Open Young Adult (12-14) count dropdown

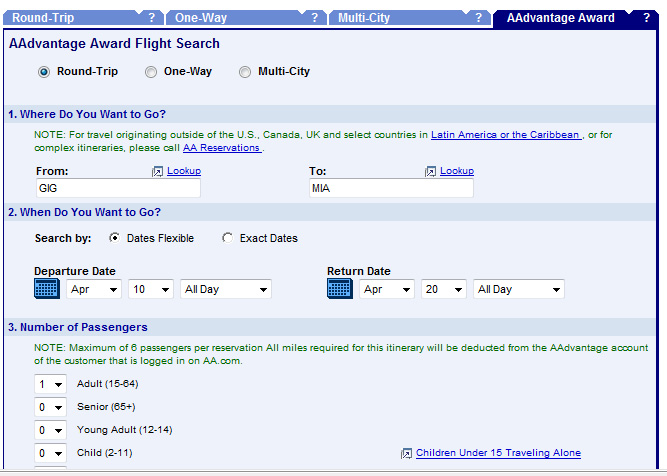coord(50,430)
